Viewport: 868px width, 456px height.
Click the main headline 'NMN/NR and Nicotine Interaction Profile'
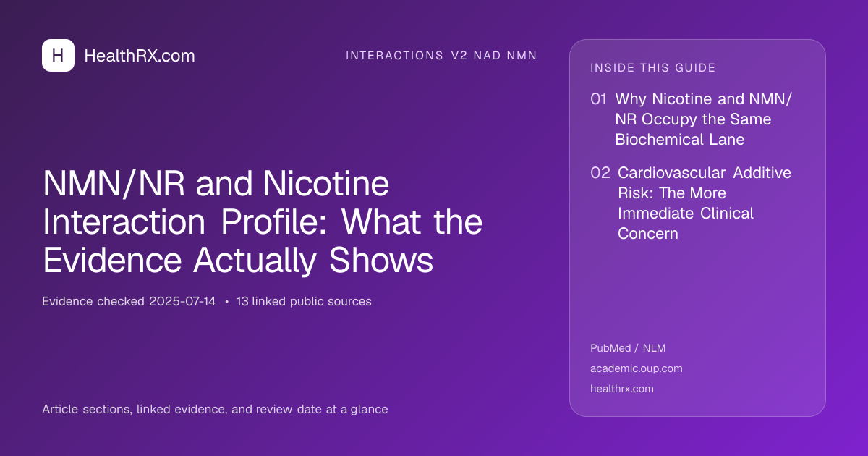click(263, 223)
